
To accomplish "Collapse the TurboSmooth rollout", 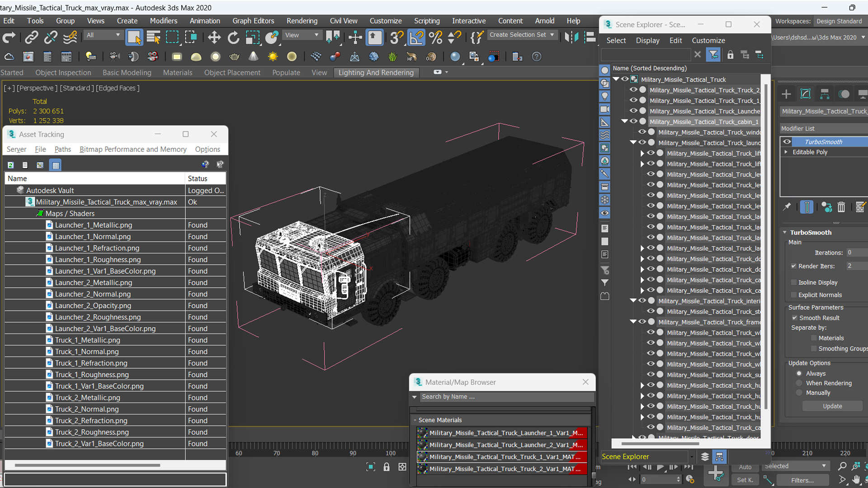I will click(x=785, y=232).
